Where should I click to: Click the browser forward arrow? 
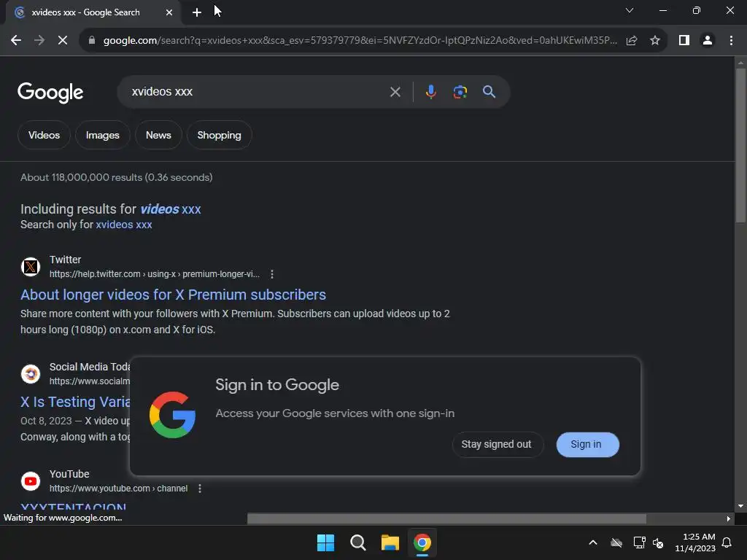(39, 41)
